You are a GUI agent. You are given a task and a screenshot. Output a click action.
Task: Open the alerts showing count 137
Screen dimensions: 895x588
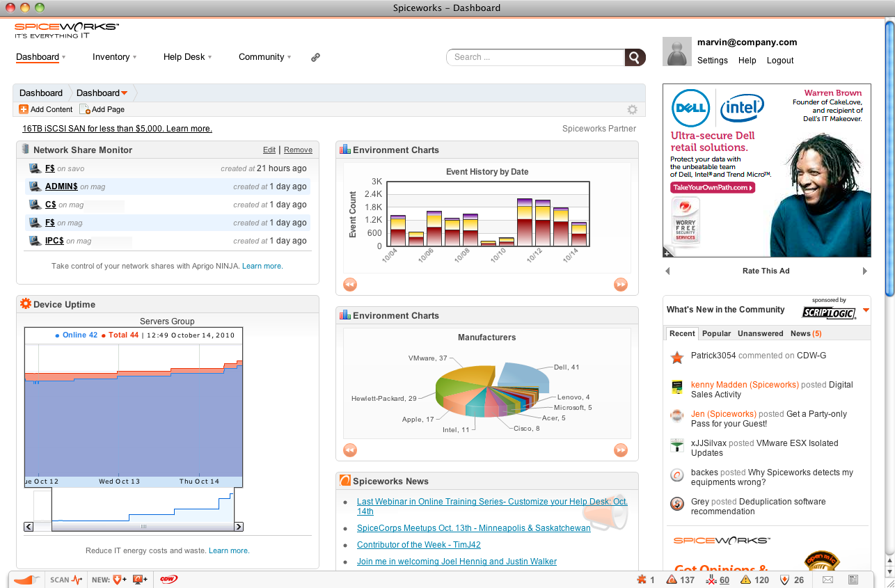[x=681, y=580]
